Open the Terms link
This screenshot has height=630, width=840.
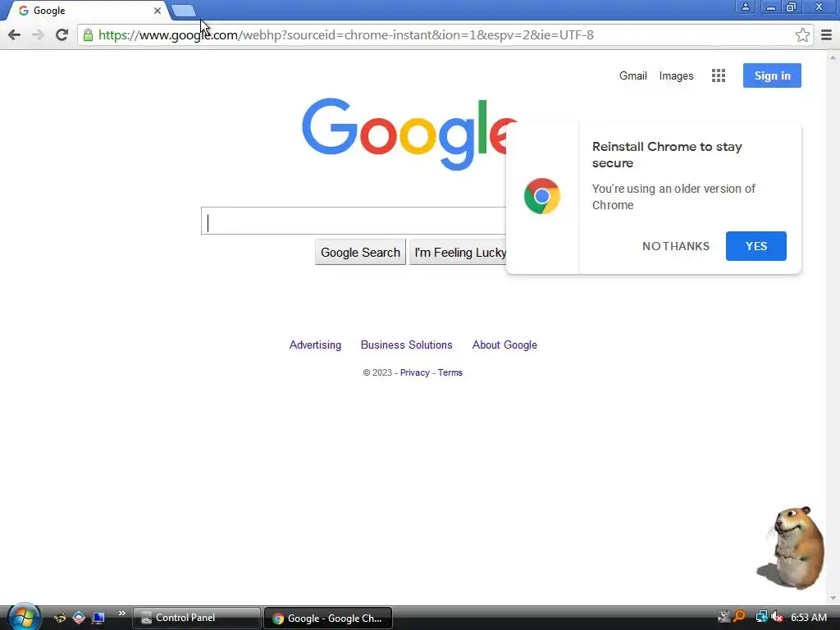pos(450,373)
